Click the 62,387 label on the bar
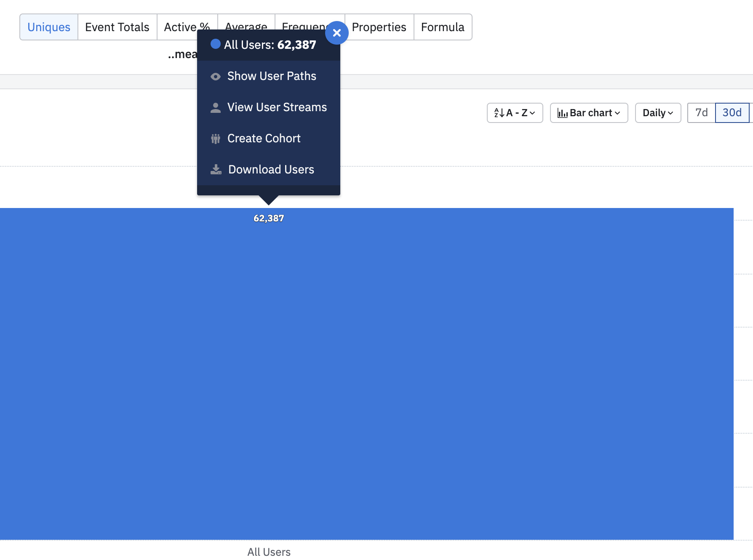This screenshot has width=753, height=560. [x=269, y=218]
